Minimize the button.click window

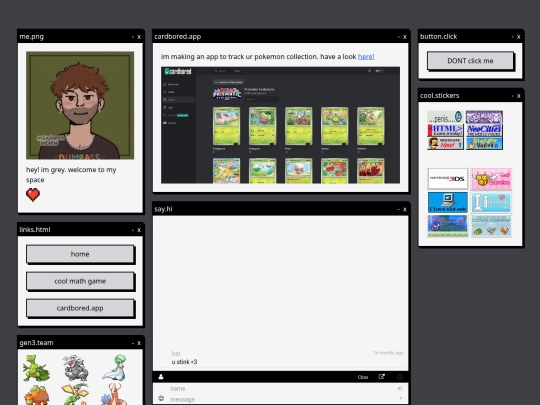pos(512,37)
